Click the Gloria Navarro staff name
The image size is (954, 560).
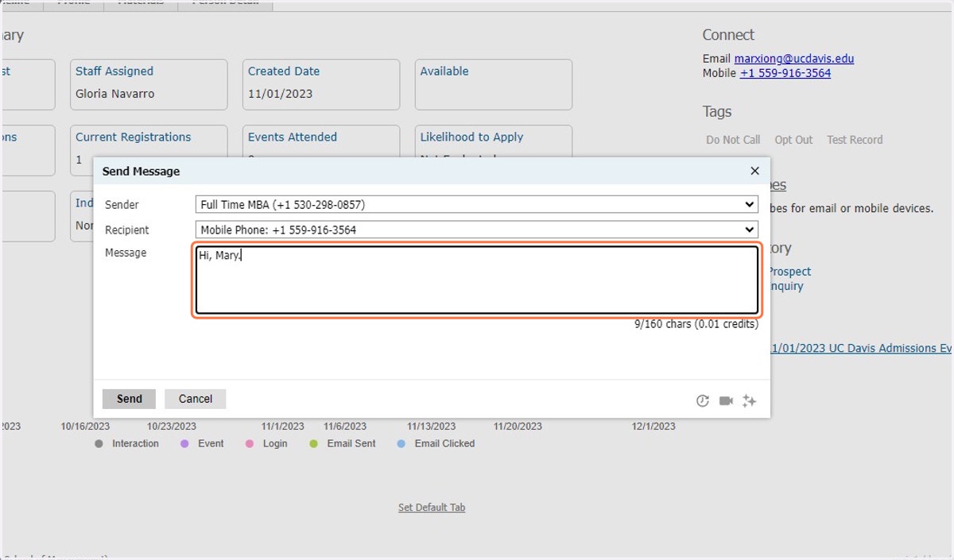click(115, 94)
